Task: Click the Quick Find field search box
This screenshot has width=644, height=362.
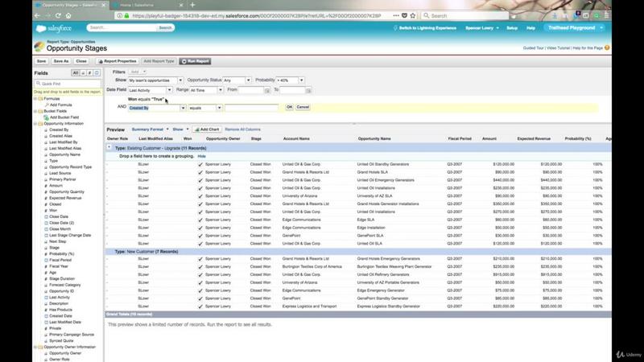Action: point(68,84)
